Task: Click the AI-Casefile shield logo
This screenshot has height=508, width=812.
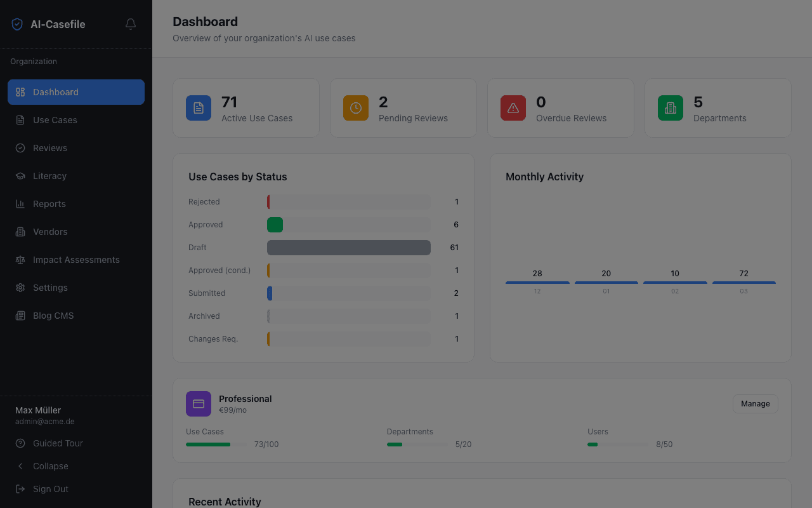Action: (16, 23)
